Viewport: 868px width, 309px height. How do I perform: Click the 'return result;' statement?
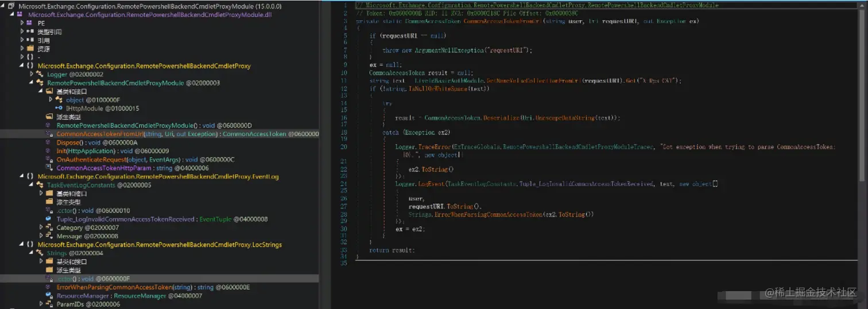tap(392, 250)
